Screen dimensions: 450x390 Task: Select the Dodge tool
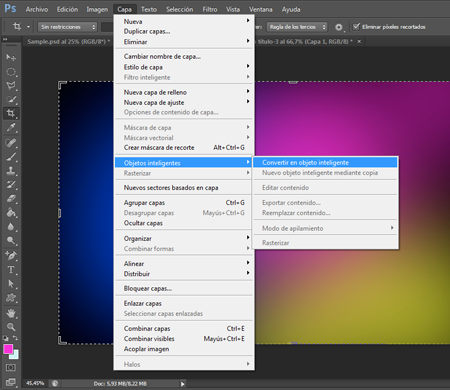pyautogui.click(x=11, y=241)
